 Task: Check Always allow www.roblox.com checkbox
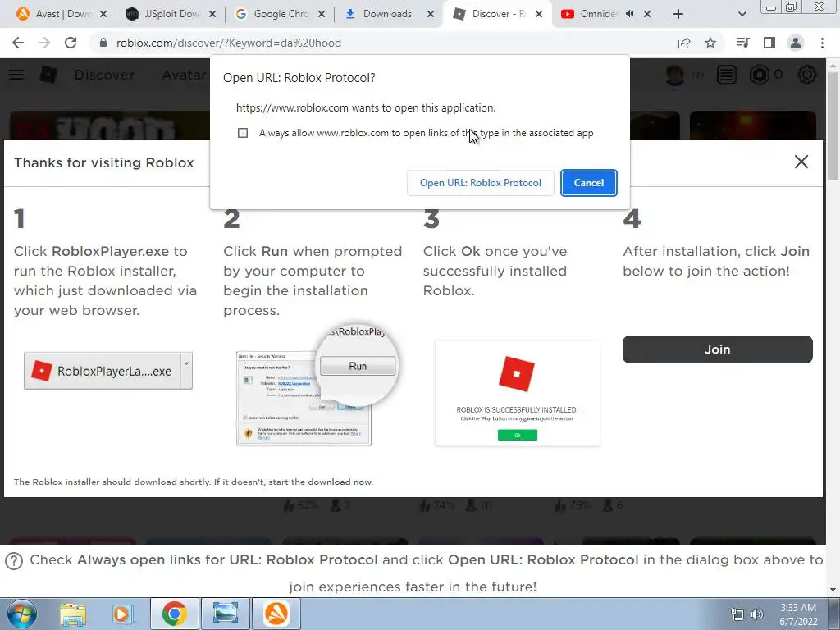tap(243, 133)
